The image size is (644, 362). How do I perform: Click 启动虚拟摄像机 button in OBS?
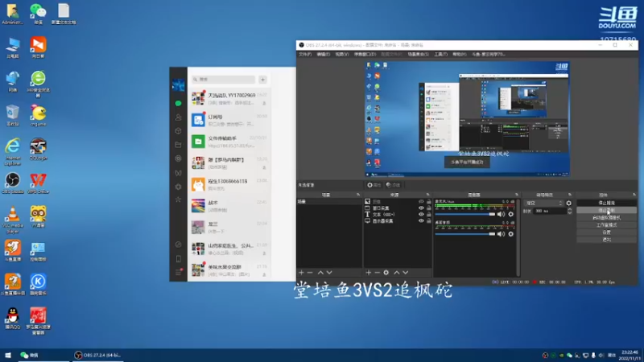coord(607,217)
